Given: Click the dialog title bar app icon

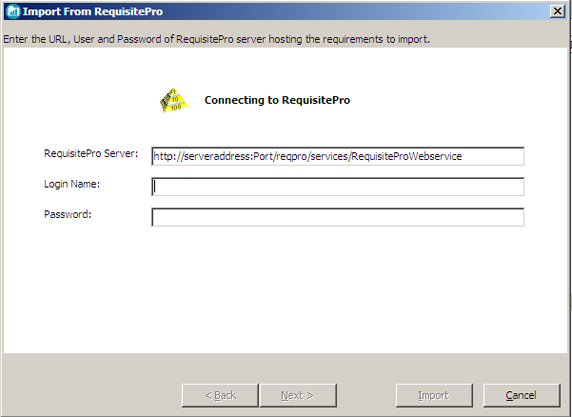Looking at the screenshot, I should [x=13, y=11].
